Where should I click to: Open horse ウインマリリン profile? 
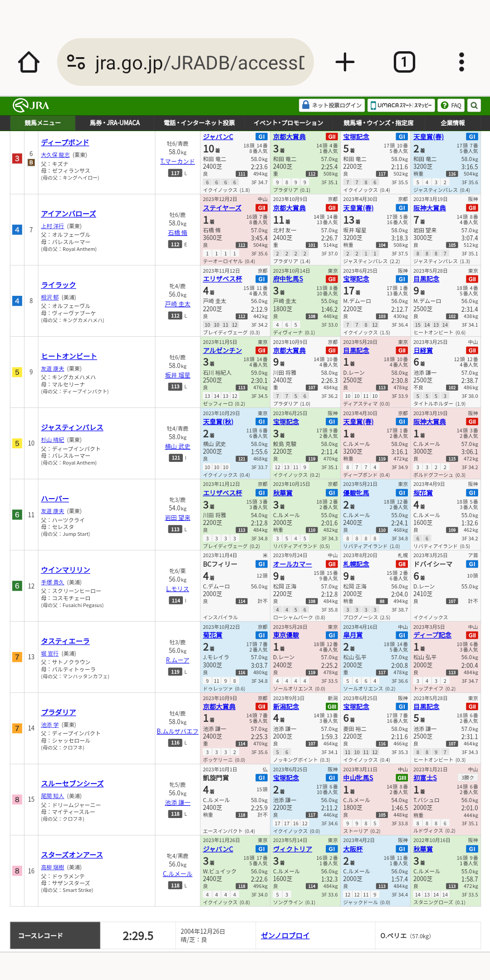click(65, 570)
